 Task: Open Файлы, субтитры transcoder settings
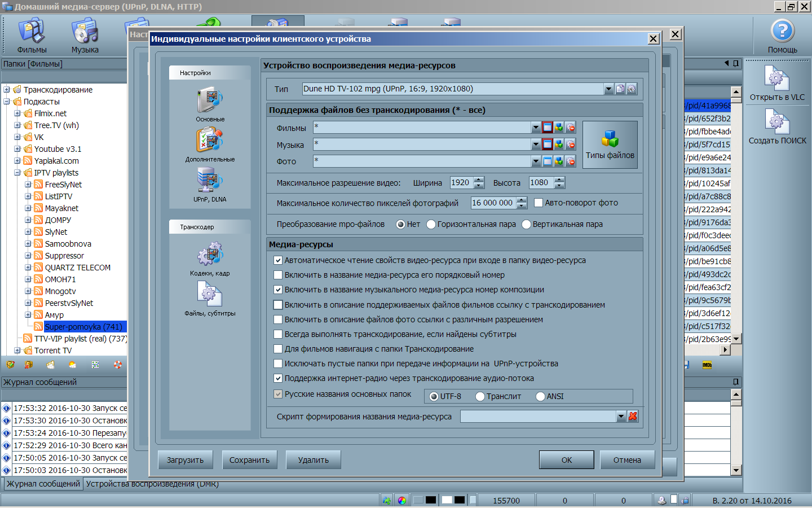(x=210, y=296)
